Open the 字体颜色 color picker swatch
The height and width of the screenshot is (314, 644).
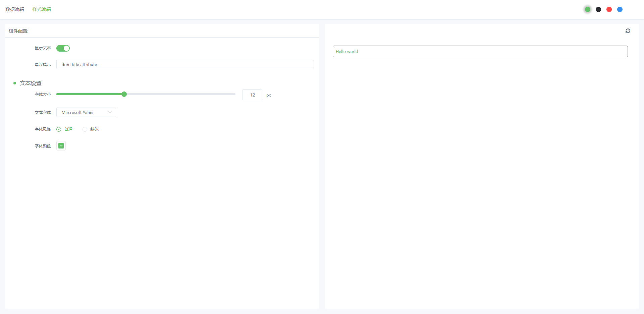[x=61, y=146]
